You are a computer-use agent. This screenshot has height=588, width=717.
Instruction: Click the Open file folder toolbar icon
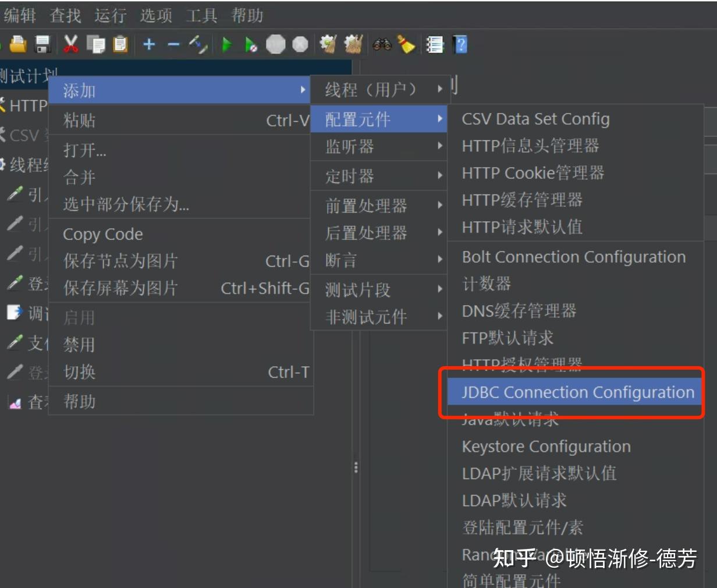click(18, 44)
